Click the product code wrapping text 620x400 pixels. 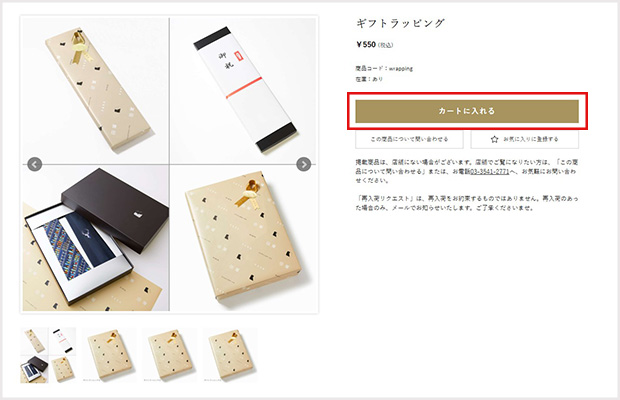[x=384, y=68]
